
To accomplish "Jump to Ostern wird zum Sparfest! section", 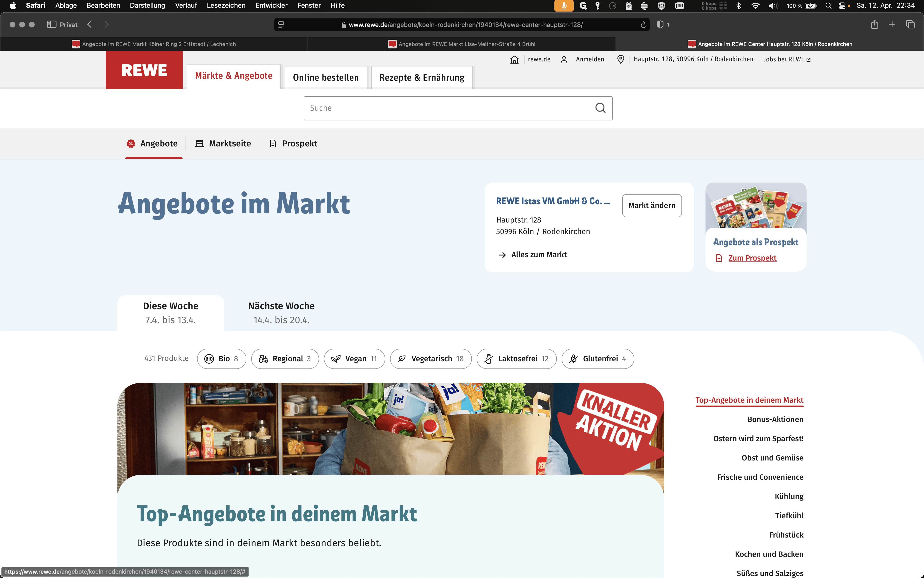I will tap(758, 439).
